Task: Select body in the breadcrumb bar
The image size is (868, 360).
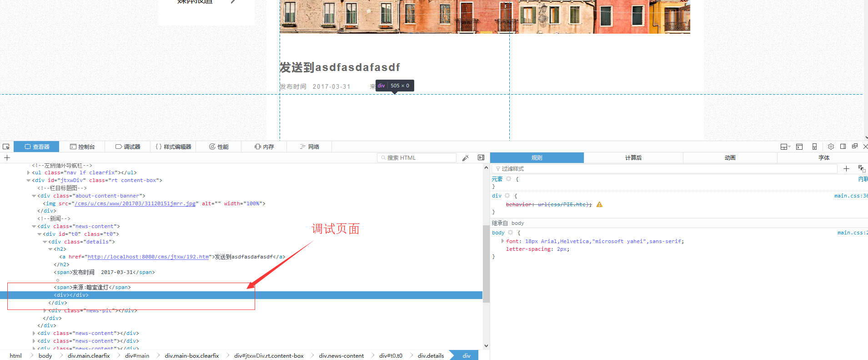Action: [45, 355]
